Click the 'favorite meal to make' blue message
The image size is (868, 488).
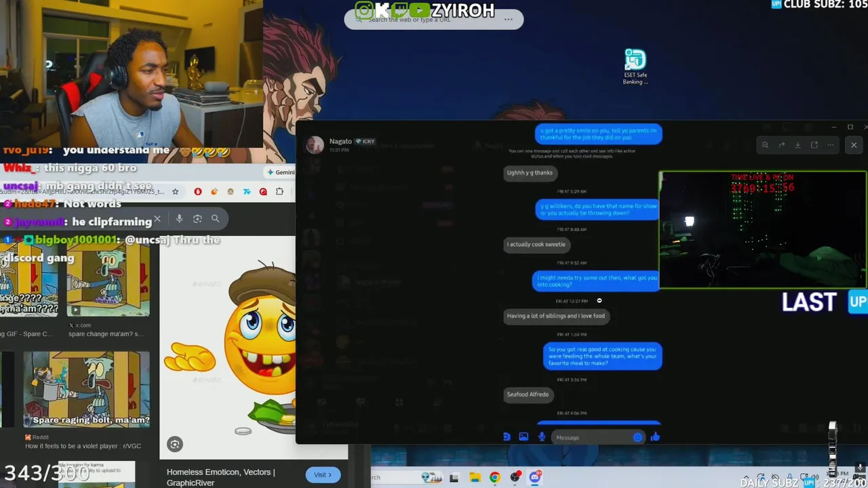click(602, 357)
